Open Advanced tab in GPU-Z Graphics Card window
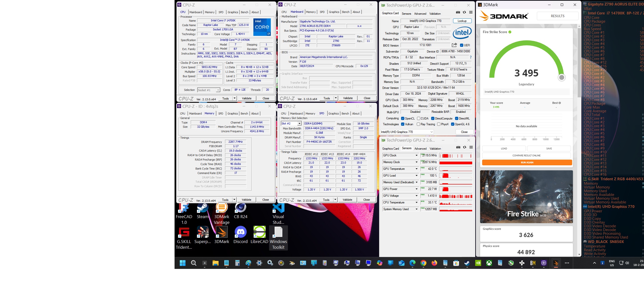 coord(420,13)
